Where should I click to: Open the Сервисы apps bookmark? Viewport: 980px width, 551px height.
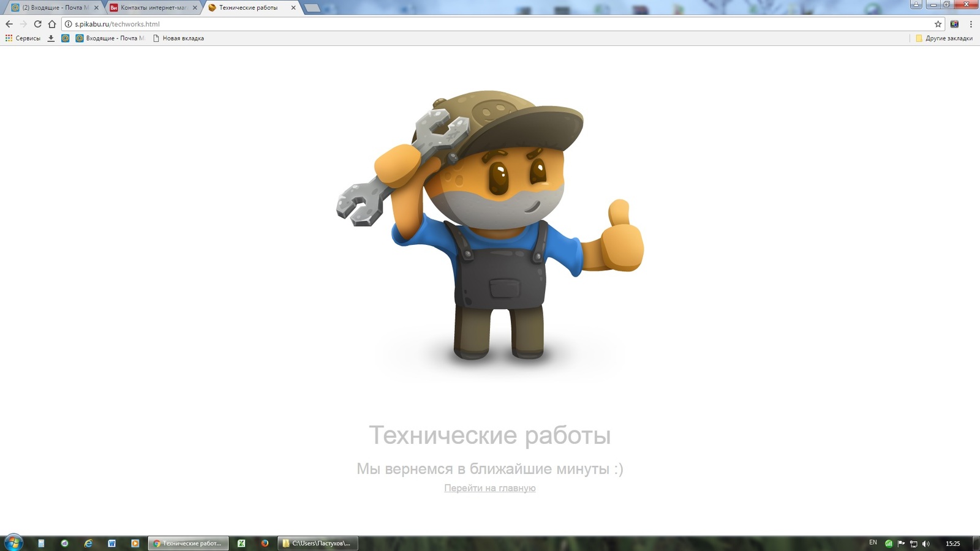coord(23,38)
